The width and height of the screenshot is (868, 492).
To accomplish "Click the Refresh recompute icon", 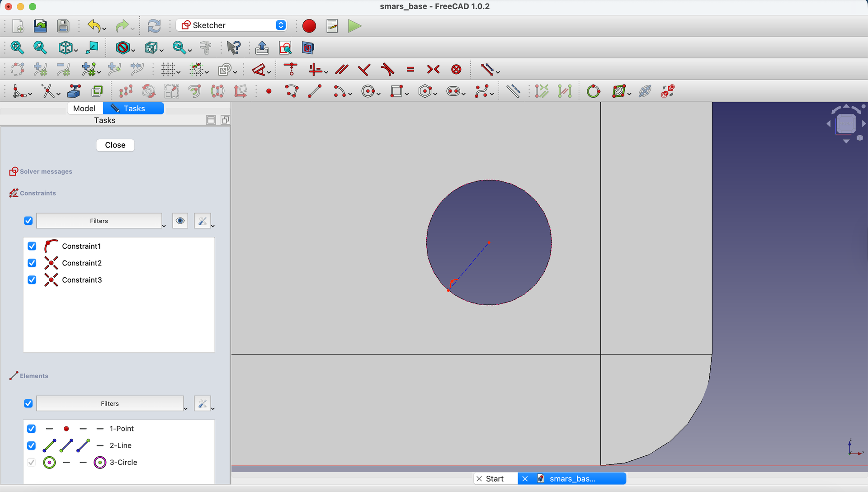I will click(x=154, y=26).
